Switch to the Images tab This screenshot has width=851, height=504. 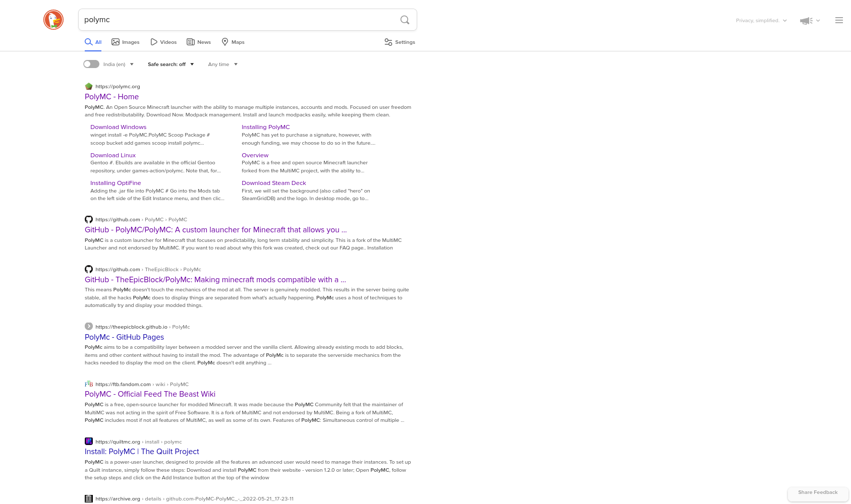[x=126, y=42]
